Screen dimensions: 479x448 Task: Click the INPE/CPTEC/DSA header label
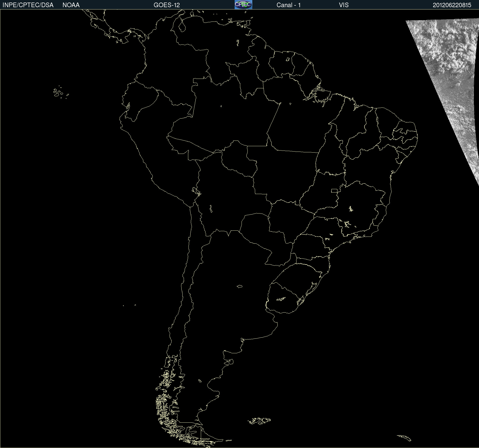(x=28, y=5)
